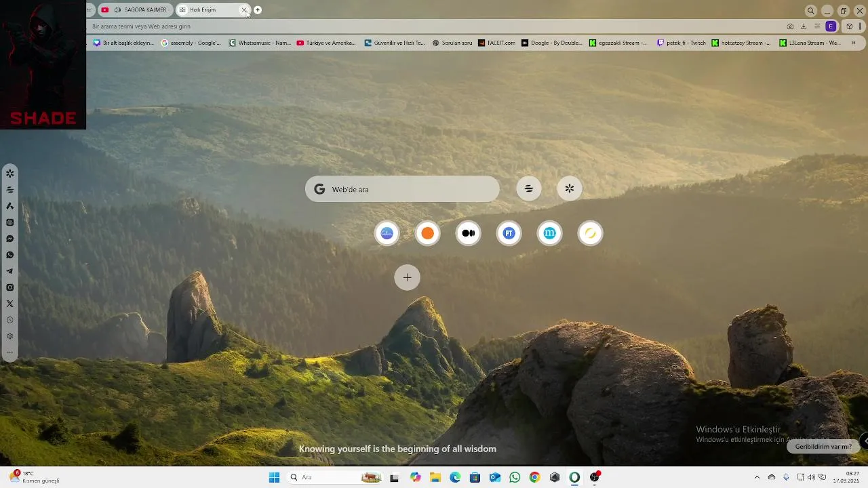The image size is (868, 488).
Task: Open the 'Bir alt başlık ekleyin' bookmark
Action: pyautogui.click(x=123, y=43)
